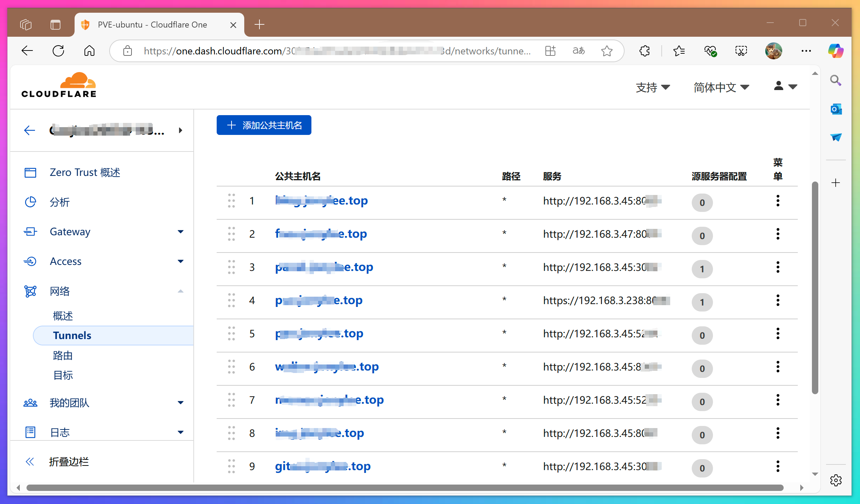The image size is (860, 504).
Task: Click the 添加公共主机名 button
Action: (264, 125)
